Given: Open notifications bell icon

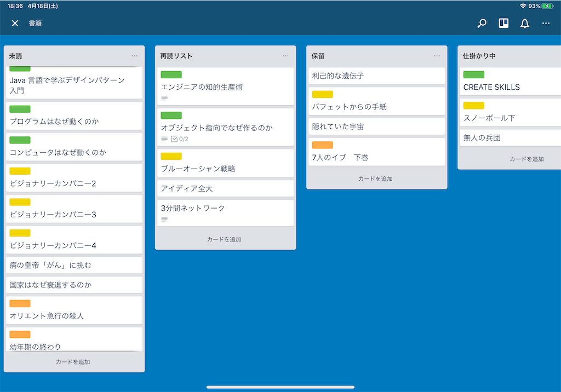Looking at the screenshot, I should (524, 23).
